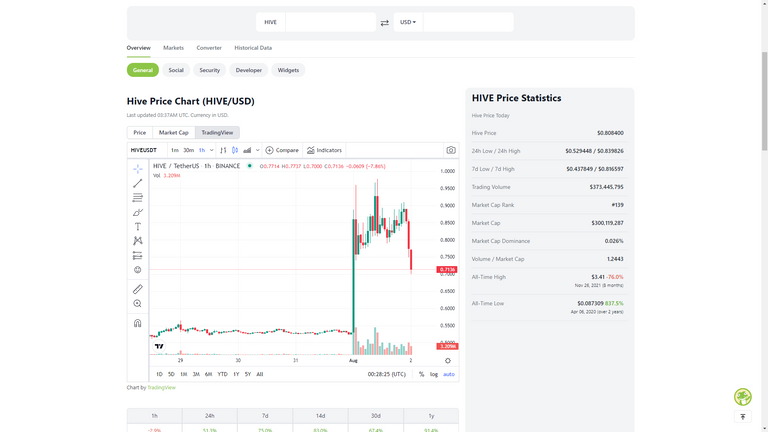The height and width of the screenshot is (432, 768).
Task: Click the General pill button
Action: [143, 70]
